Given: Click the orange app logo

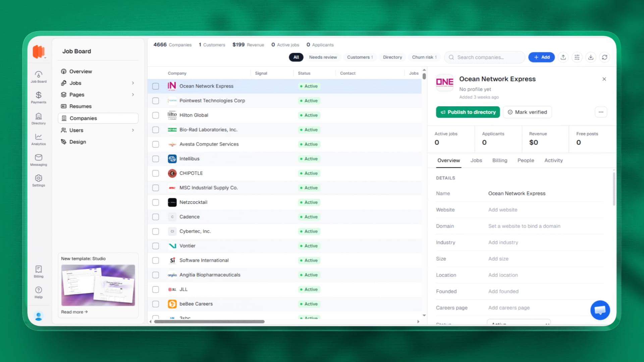Looking at the screenshot, I should pyautogui.click(x=38, y=52).
